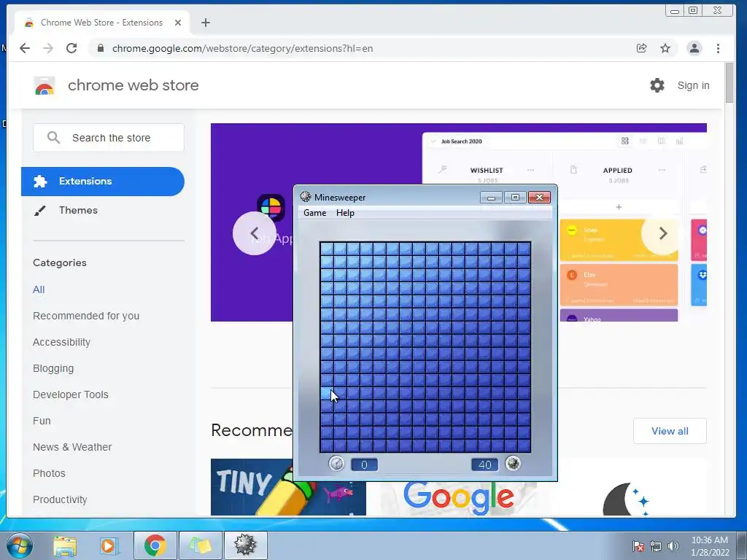This screenshot has height=560, width=747.
Task: Select the Extensions sidebar section
Action: point(102,182)
